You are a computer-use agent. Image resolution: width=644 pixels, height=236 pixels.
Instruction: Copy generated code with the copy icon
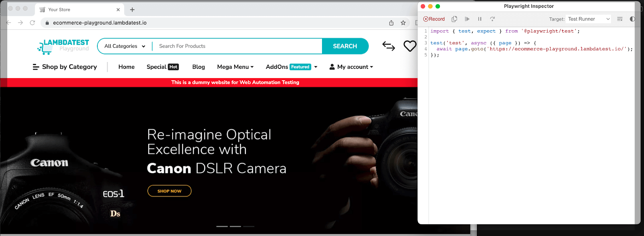(x=454, y=19)
